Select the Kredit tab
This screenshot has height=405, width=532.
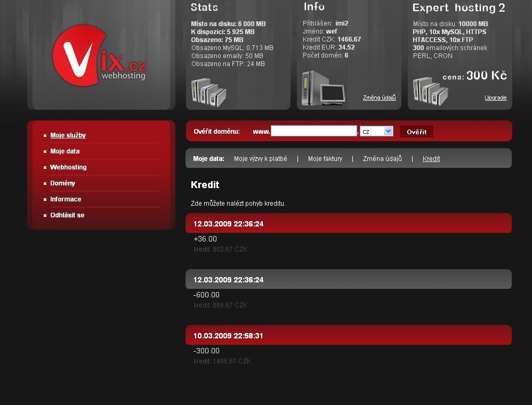coord(431,159)
